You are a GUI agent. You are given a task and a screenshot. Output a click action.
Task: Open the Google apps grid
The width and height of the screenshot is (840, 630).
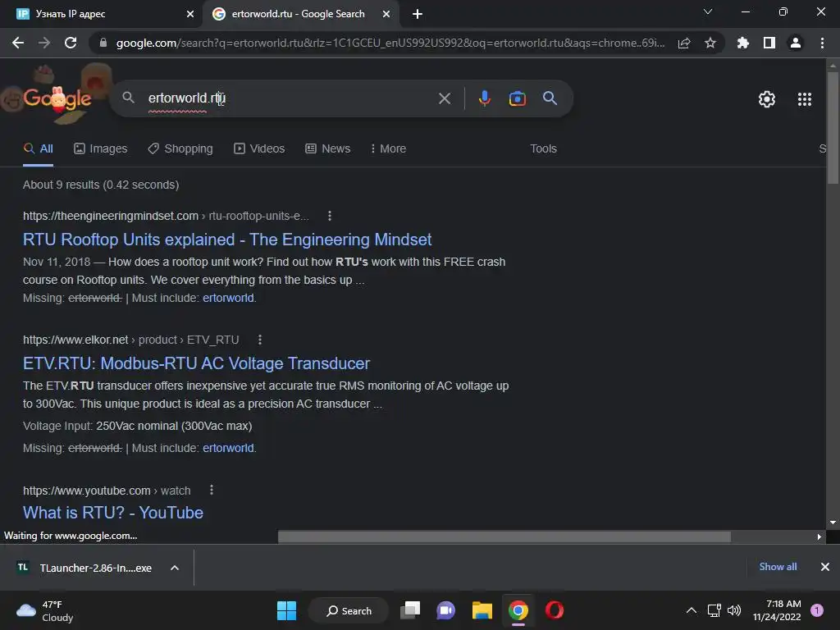[x=805, y=99]
